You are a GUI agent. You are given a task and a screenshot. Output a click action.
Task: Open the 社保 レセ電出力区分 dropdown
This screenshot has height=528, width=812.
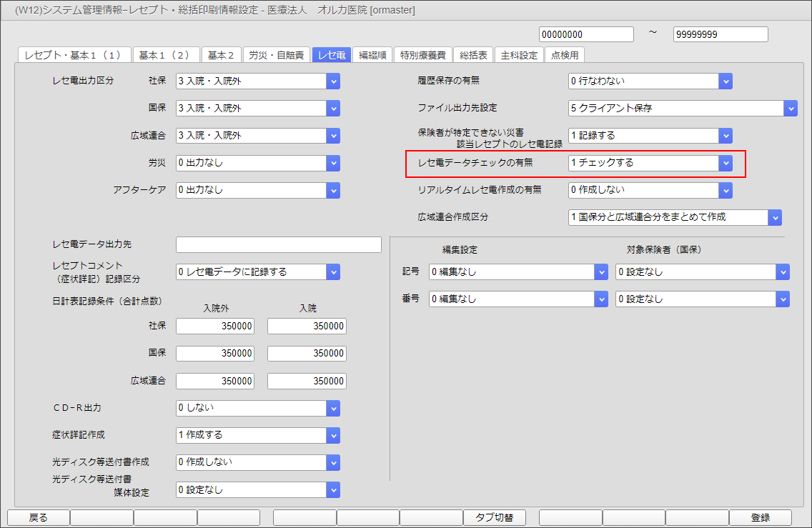point(333,81)
